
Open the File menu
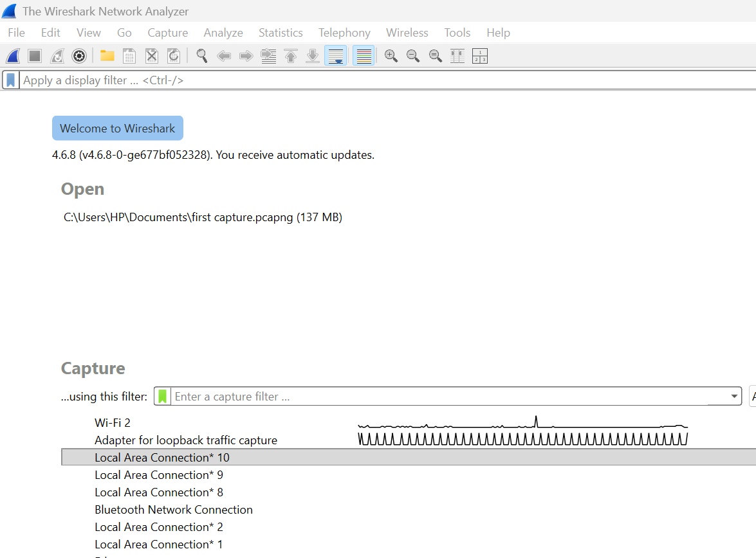16,33
